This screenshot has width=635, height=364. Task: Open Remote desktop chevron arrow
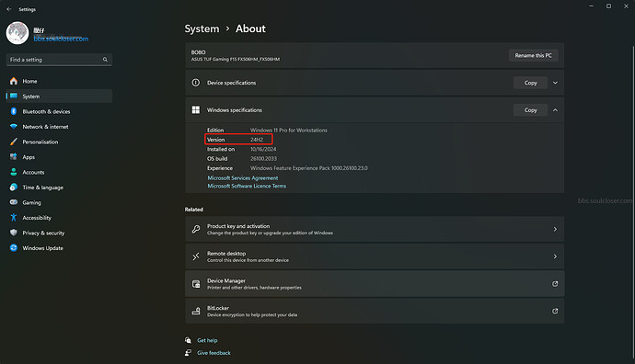[555, 256]
